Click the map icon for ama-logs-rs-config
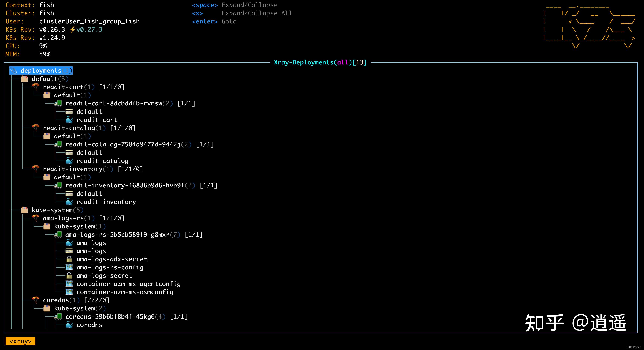644x350 pixels. coord(69,267)
